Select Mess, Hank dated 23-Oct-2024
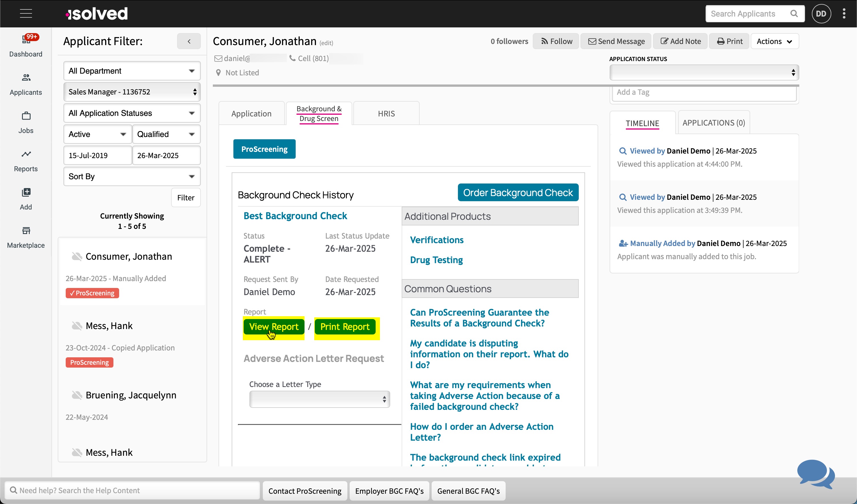 coord(109,326)
